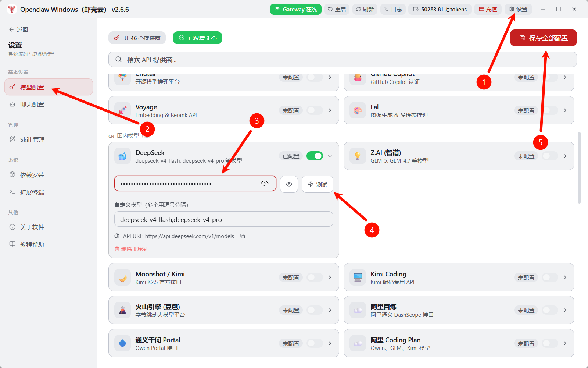
Task: Expand the Kimi Coding chevron
Action: (565, 277)
